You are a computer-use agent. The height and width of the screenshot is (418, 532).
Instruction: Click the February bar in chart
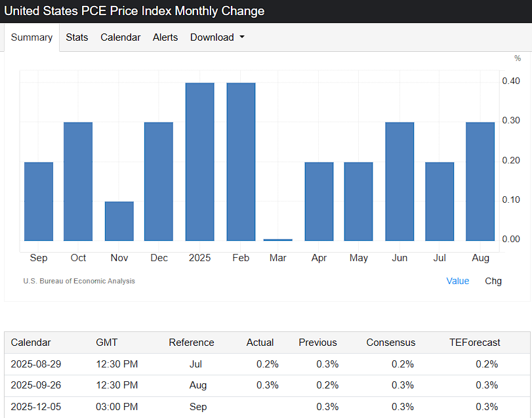(241, 161)
